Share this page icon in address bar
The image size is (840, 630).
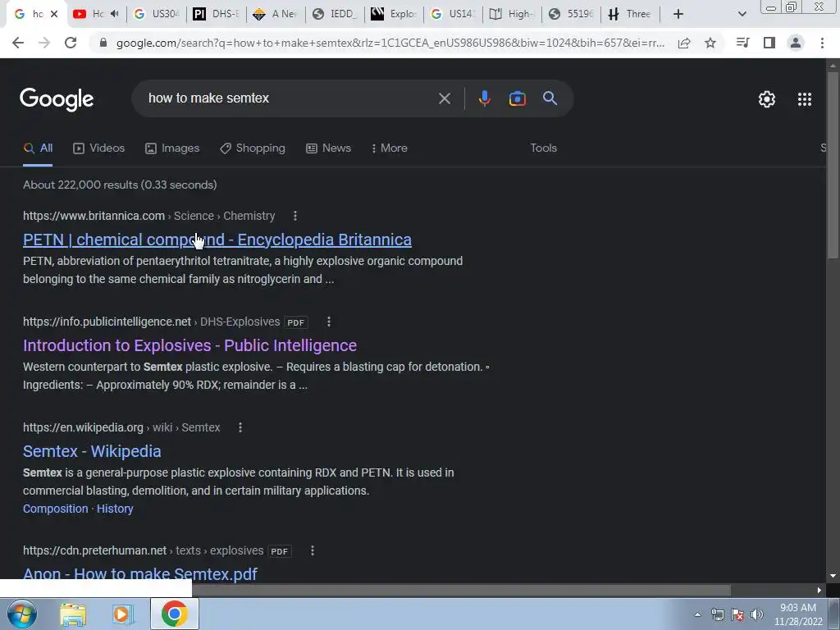[684, 43]
